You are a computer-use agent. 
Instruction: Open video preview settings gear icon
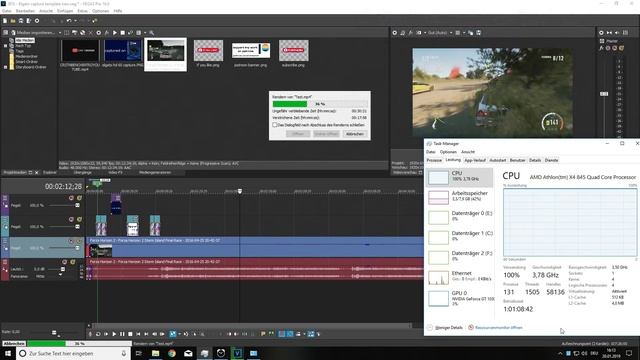[395, 33]
